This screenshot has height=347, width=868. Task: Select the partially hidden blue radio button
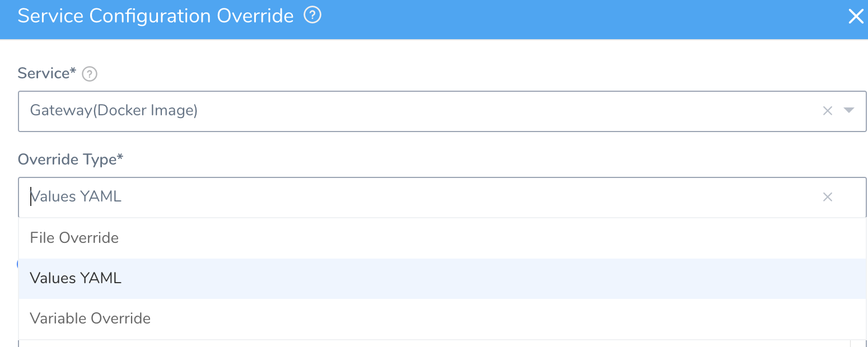tap(17, 264)
